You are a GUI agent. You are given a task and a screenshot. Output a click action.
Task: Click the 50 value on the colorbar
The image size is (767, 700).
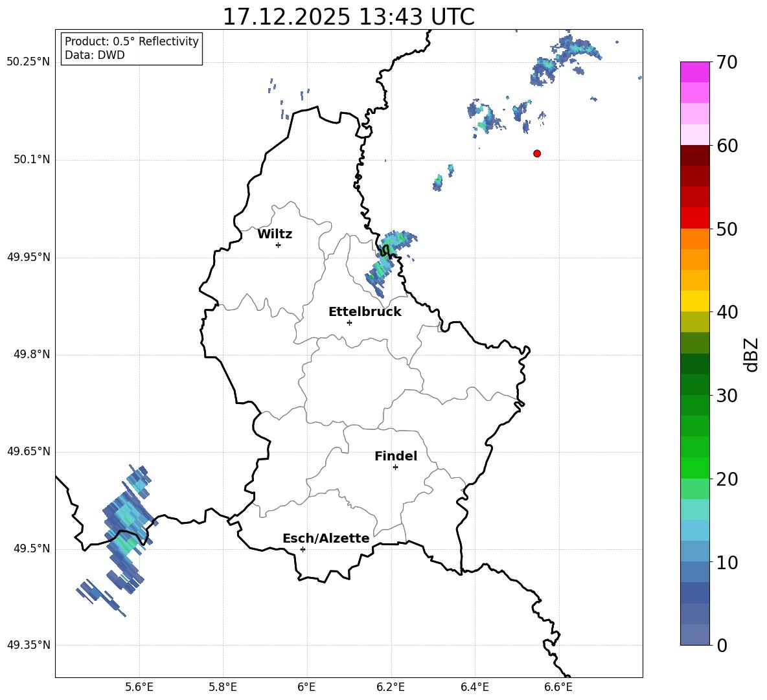pyautogui.click(x=727, y=229)
